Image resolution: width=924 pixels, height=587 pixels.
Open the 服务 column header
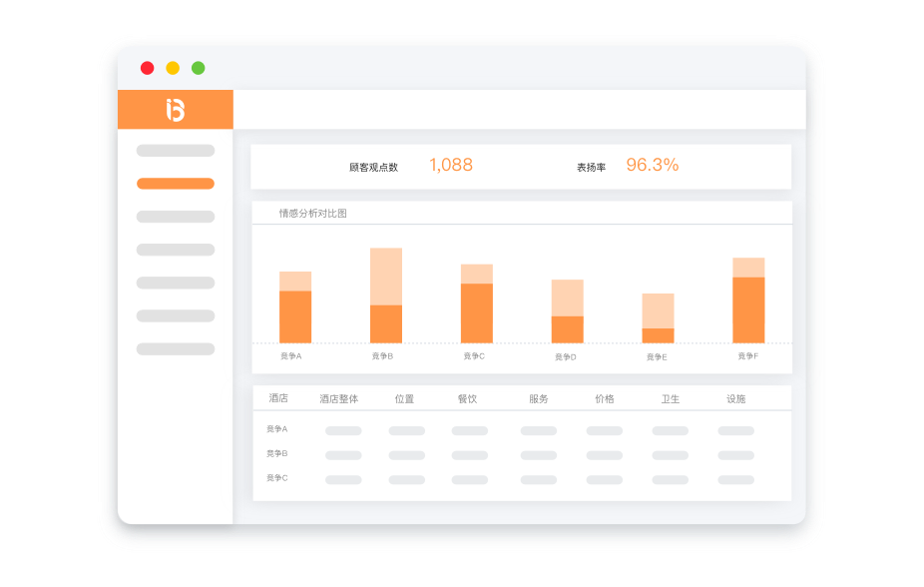pos(538,397)
